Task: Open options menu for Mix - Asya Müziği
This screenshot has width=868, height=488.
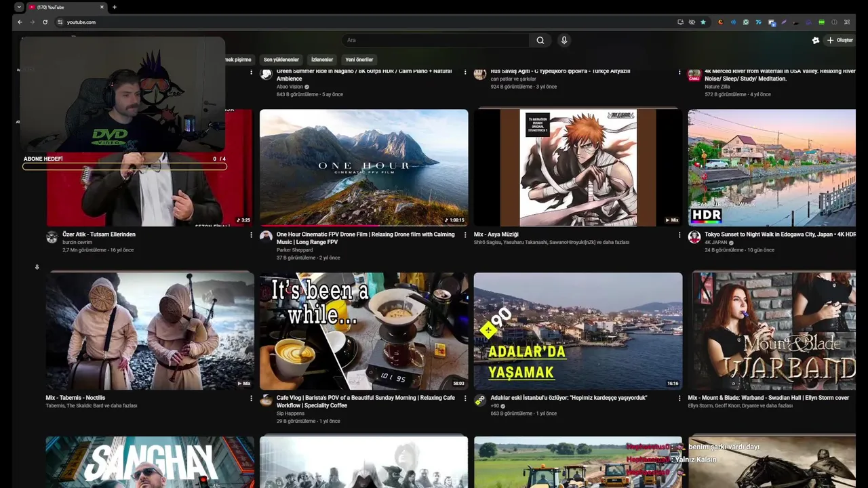Action: click(679, 235)
